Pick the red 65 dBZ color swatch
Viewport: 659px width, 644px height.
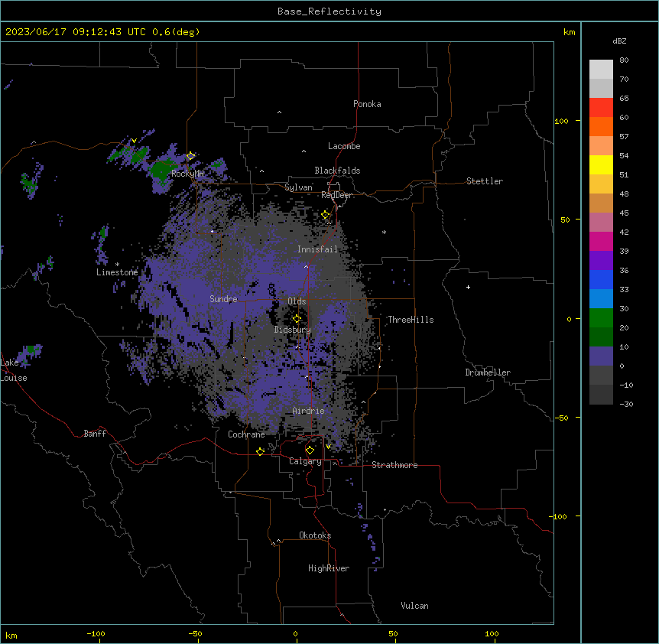pos(601,108)
